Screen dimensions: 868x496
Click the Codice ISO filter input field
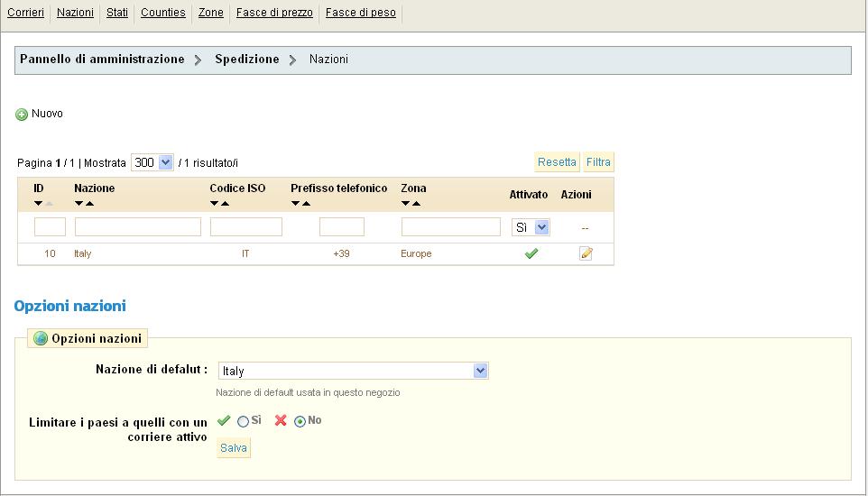point(246,227)
